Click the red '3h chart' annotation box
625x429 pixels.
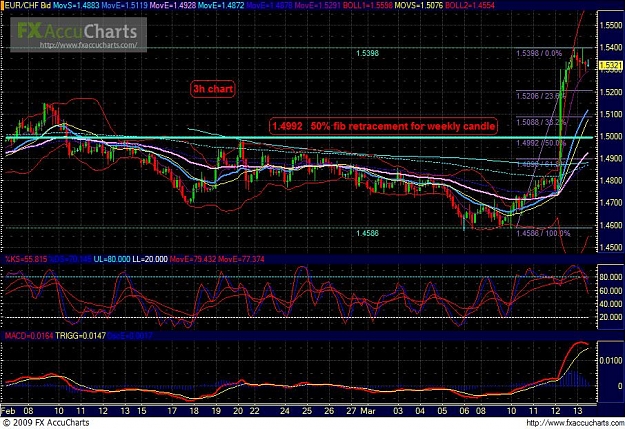click(x=213, y=89)
